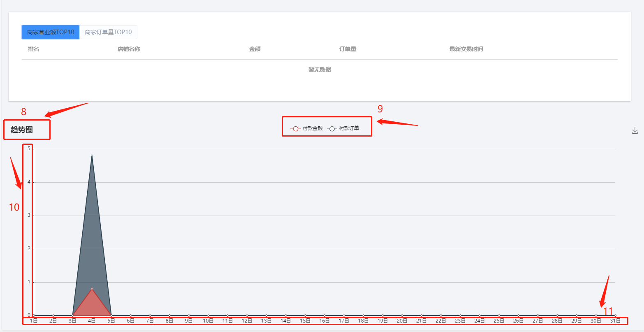
Task: Click the dark 付款订单 legend circle marker
Action: 332,129
